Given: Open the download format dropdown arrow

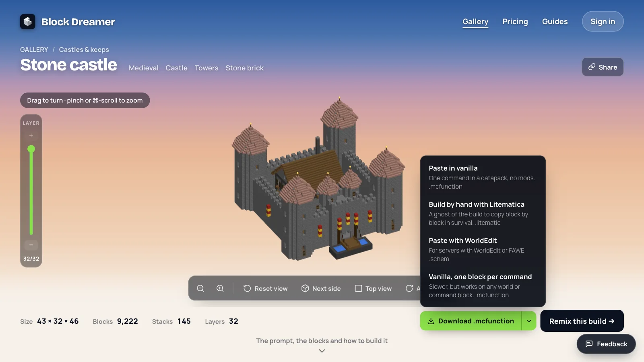Looking at the screenshot, I should click(529, 321).
